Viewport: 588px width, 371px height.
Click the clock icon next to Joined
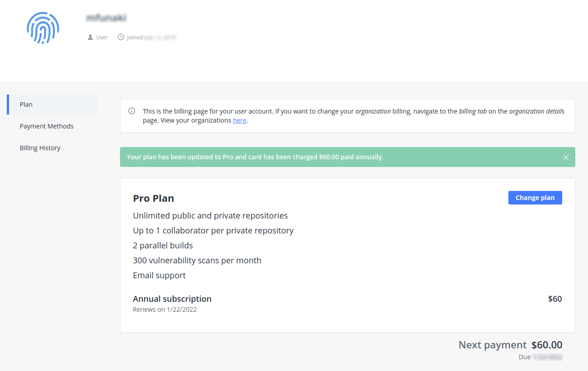121,37
